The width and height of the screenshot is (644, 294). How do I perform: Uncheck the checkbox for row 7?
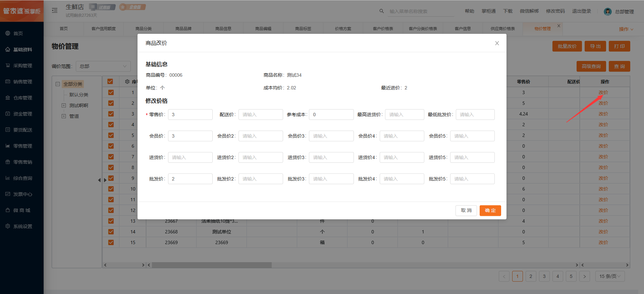(x=111, y=157)
